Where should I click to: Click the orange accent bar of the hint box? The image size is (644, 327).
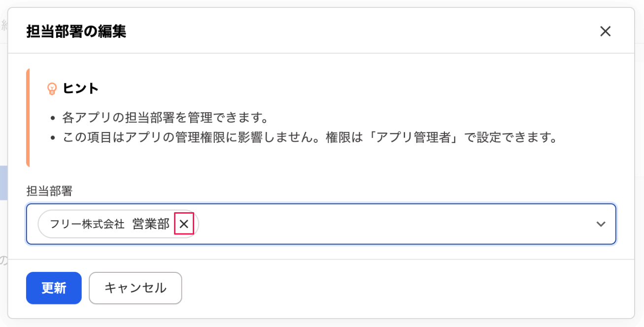(x=28, y=118)
